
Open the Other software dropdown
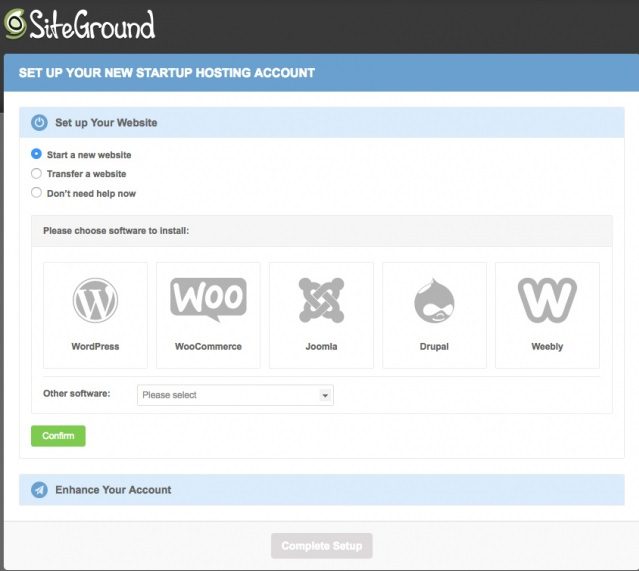(235, 395)
